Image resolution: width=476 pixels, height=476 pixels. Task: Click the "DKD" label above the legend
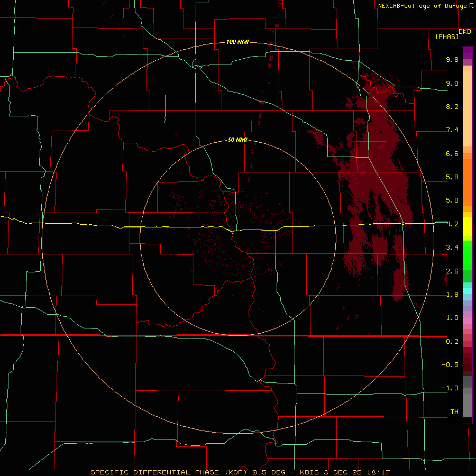click(x=465, y=31)
